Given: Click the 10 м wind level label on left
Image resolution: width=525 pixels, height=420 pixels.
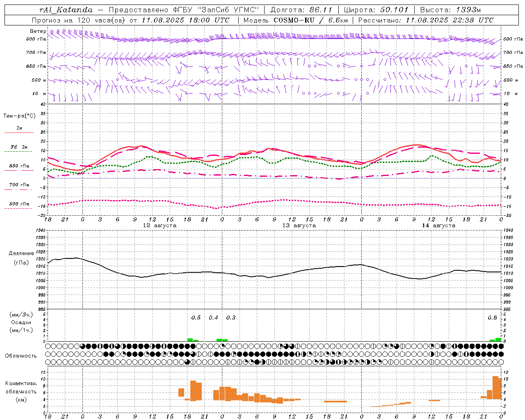Looking at the screenshot, I should [39, 94].
